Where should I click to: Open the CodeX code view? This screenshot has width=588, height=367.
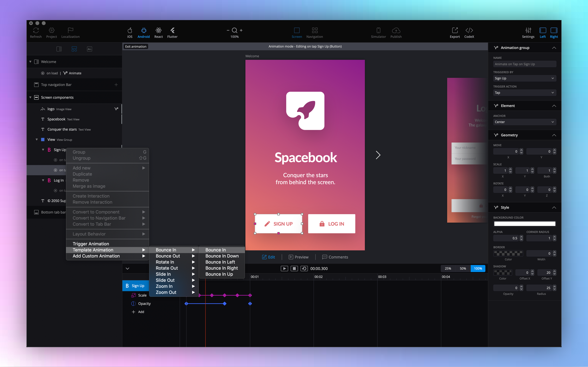[x=469, y=30]
